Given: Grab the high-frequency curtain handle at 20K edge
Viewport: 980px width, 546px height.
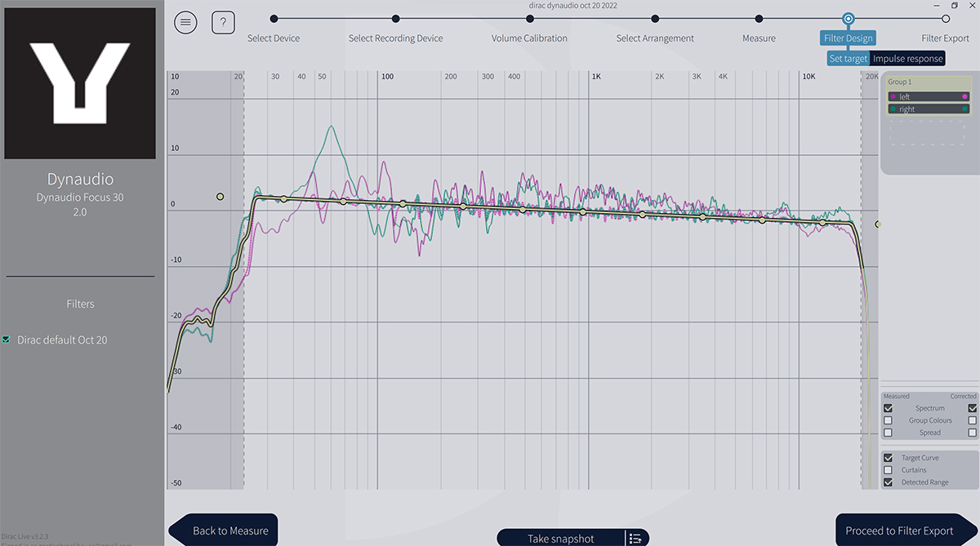Looking at the screenshot, I should pyautogui.click(x=878, y=224).
